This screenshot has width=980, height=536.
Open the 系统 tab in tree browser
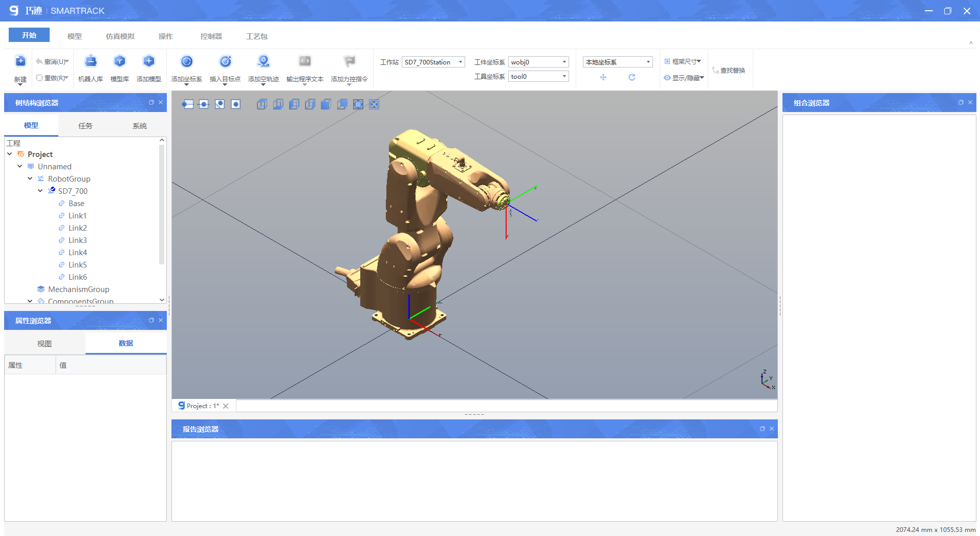140,126
